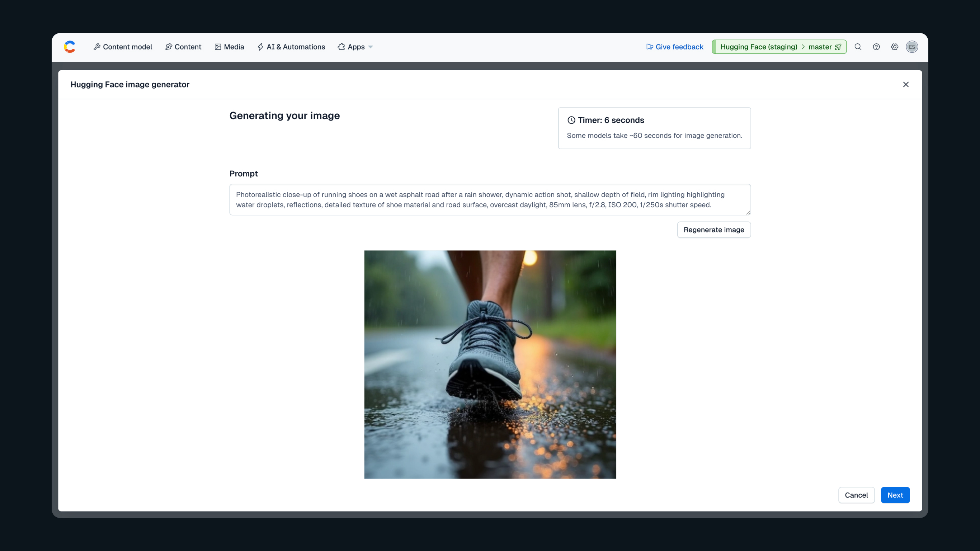Click the wrench icon for Content model

tap(97, 47)
